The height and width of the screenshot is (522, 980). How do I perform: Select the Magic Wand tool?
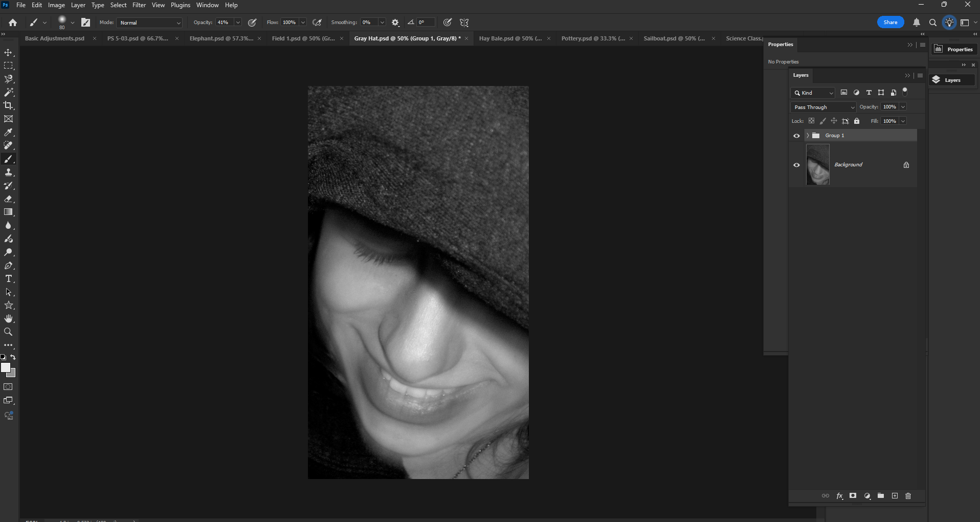[9, 92]
